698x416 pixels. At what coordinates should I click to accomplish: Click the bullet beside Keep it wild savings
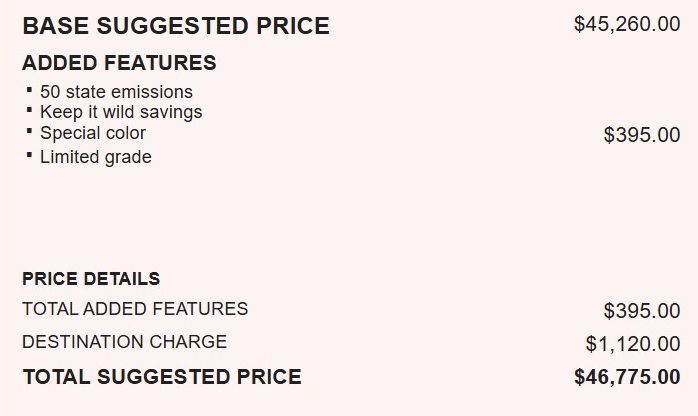(30, 110)
